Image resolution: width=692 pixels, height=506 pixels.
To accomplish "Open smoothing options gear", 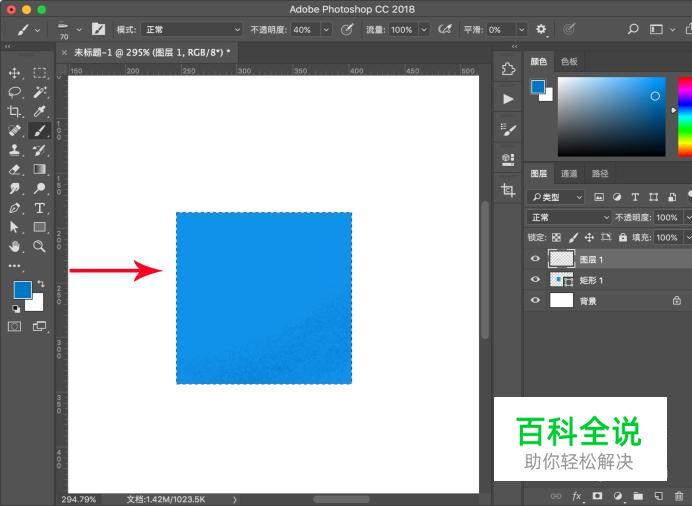I will click(x=541, y=30).
